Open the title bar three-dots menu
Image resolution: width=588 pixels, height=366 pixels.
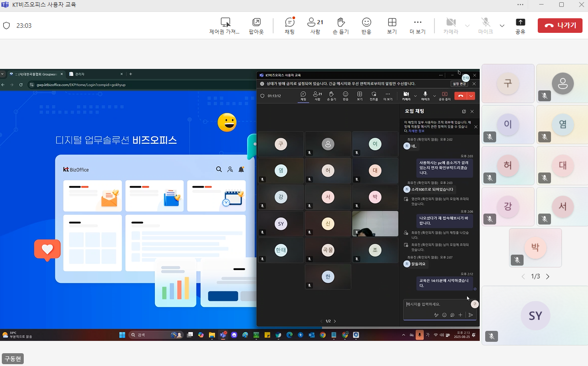click(520, 5)
